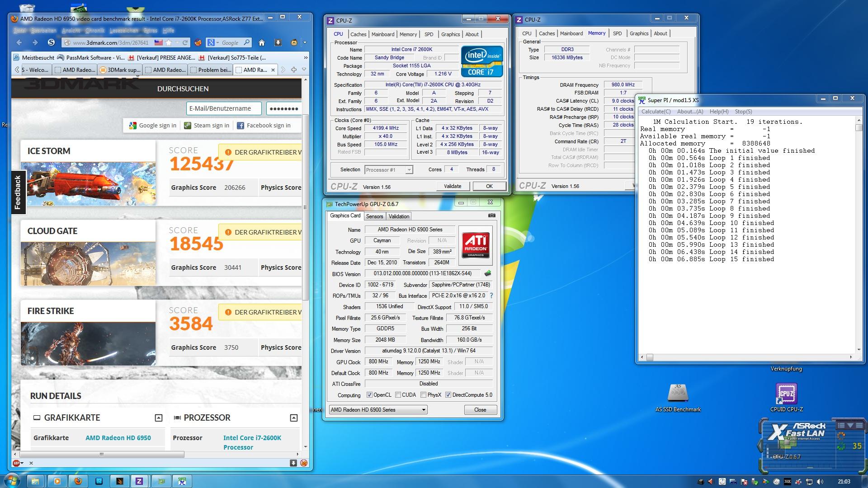Click Steam sign in button
This screenshot has height=488, width=868.
[x=207, y=126]
